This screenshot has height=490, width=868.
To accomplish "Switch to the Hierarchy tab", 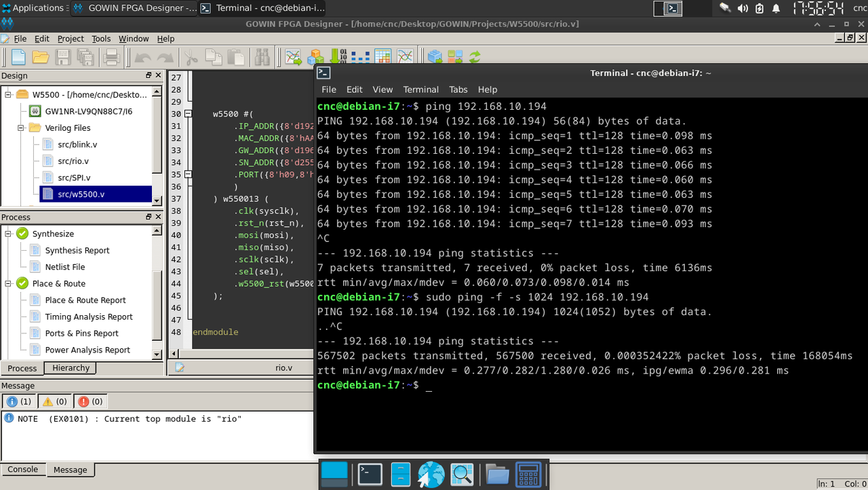I will (71, 368).
